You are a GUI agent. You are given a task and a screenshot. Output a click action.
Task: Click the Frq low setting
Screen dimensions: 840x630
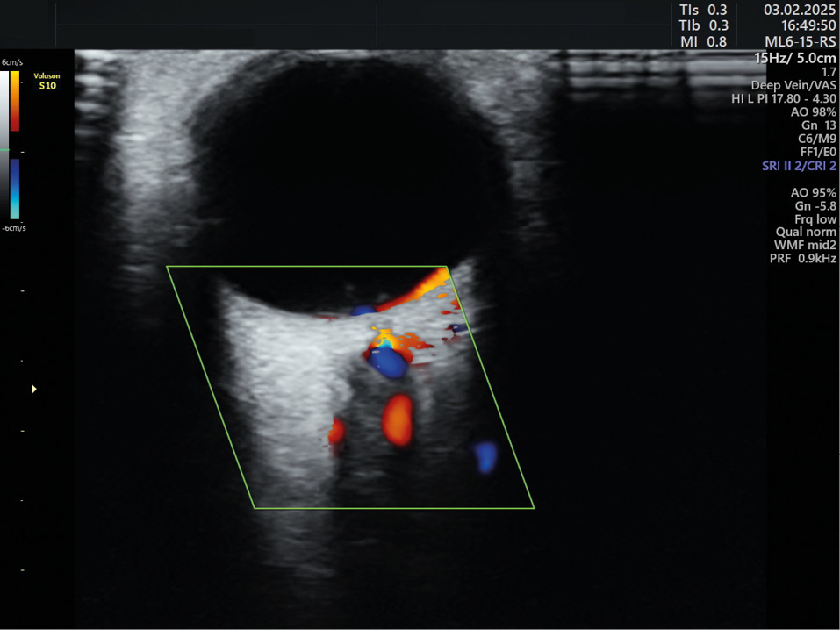pyautogui.click(x=815, y=219)
